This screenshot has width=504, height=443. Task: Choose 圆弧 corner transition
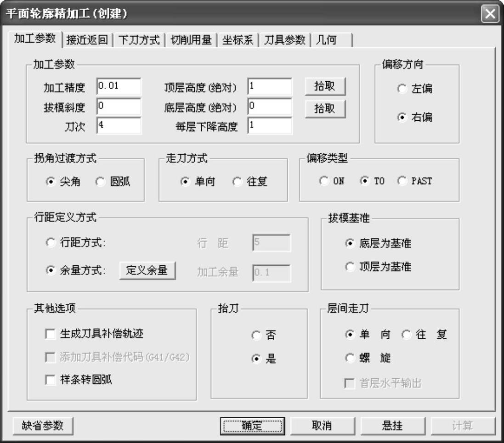[x=101, y=182]
